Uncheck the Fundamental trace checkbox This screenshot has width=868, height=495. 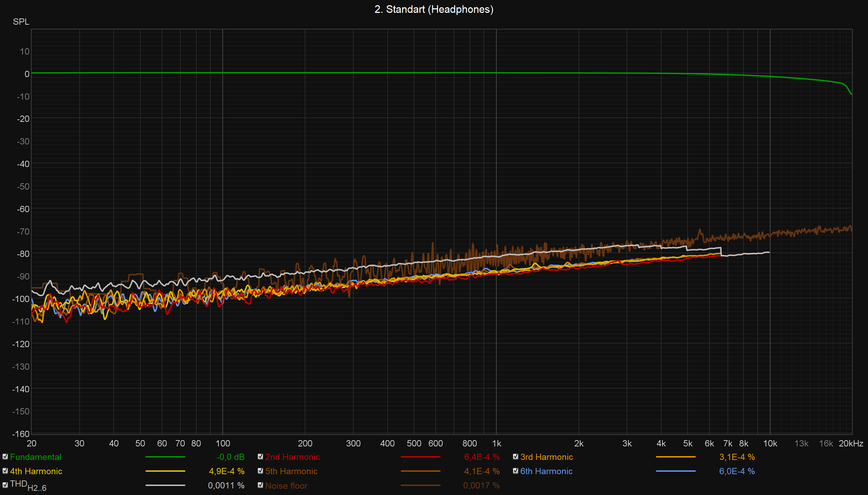(x=5, y=457)
